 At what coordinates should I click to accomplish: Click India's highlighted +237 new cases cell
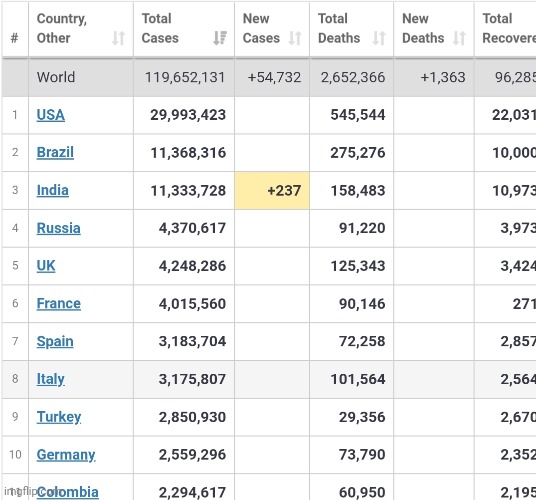point(272,190)
